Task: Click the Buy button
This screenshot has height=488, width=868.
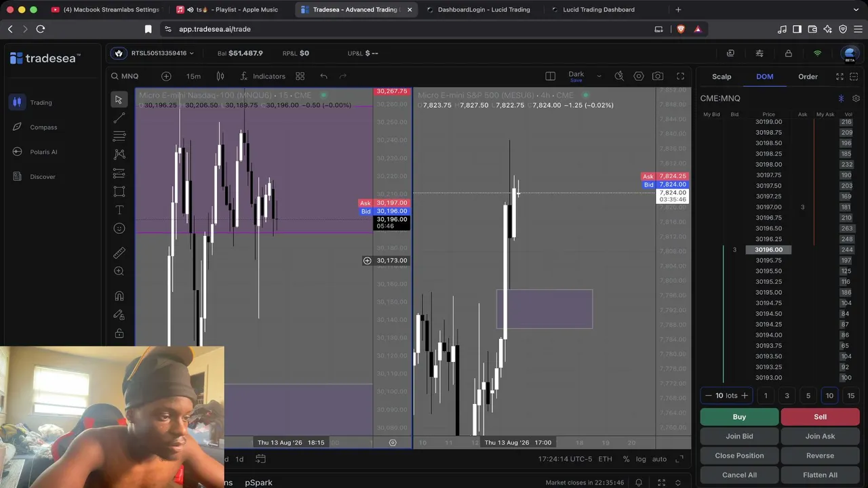Action: point(739,417)
